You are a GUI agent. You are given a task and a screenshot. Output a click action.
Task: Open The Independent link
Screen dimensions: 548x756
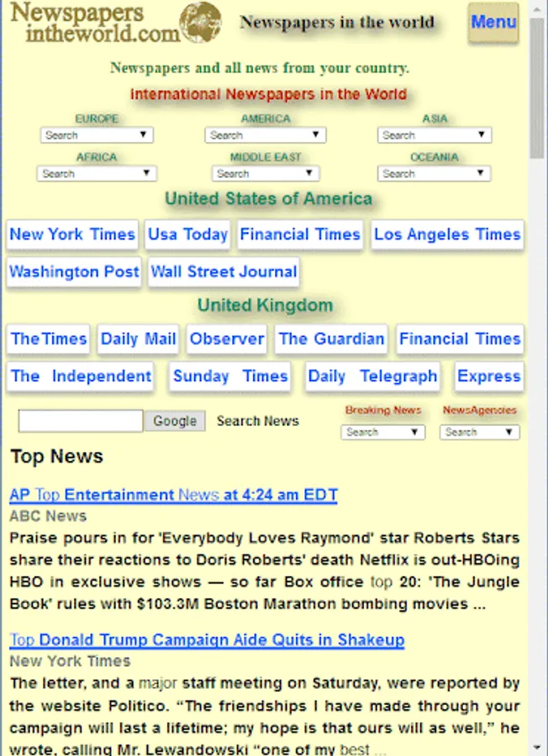[81, 376]
